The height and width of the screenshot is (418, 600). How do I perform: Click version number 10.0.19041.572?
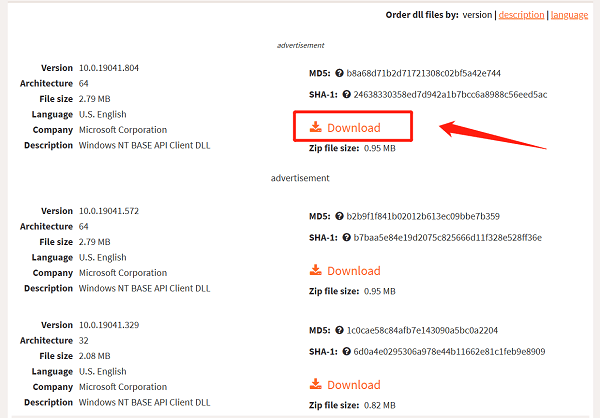pos(109,211)
